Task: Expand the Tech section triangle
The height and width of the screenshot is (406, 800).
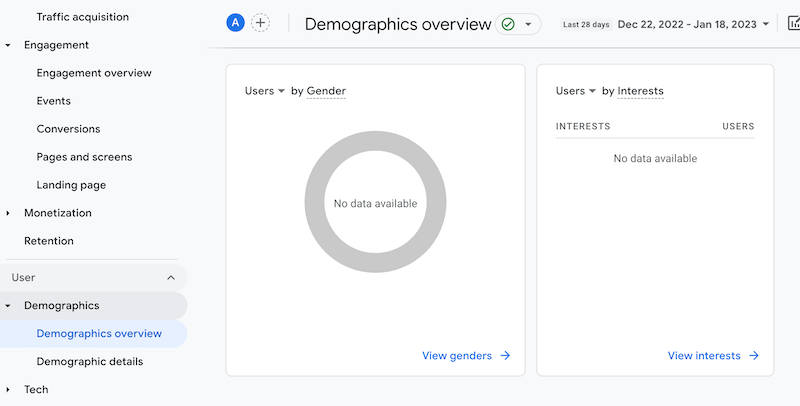Action: click(9, 390)
